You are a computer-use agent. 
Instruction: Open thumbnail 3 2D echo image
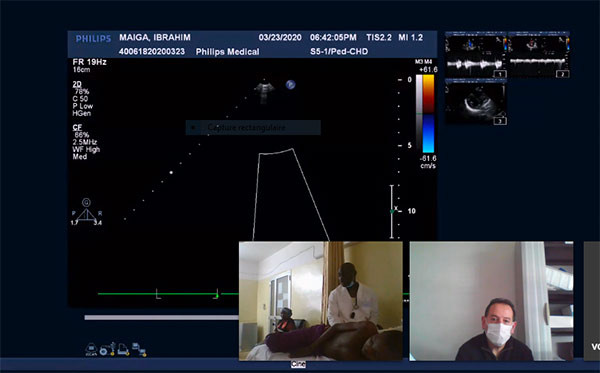(x=476, y=102)
